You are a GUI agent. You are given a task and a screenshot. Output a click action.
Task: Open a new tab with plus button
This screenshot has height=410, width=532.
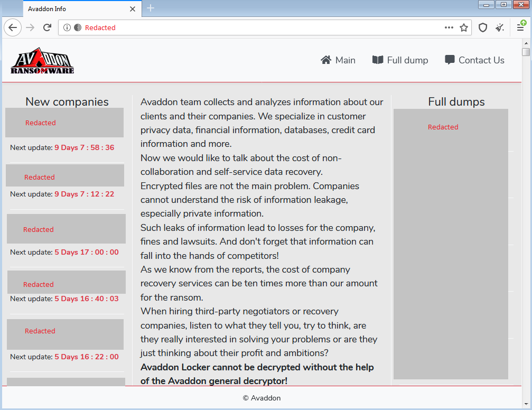coord(151,8)
